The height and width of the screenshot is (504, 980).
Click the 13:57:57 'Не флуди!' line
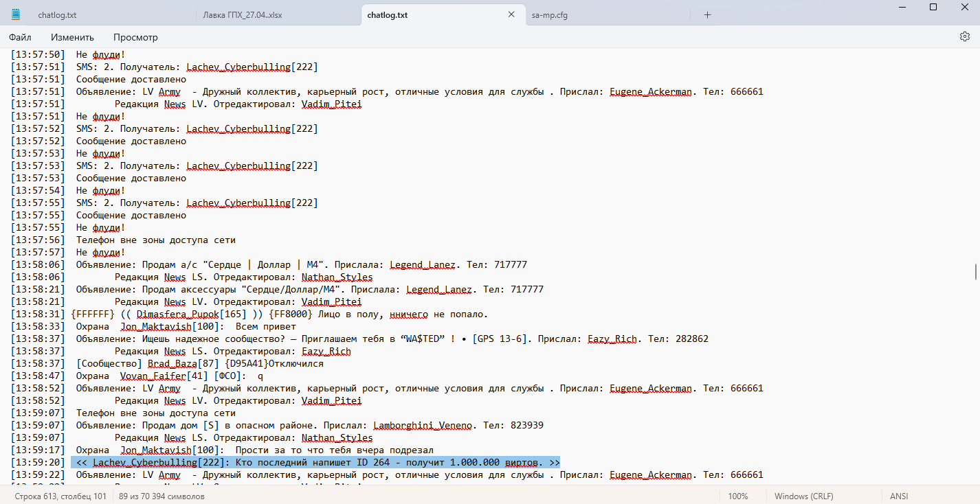[68, 253]
